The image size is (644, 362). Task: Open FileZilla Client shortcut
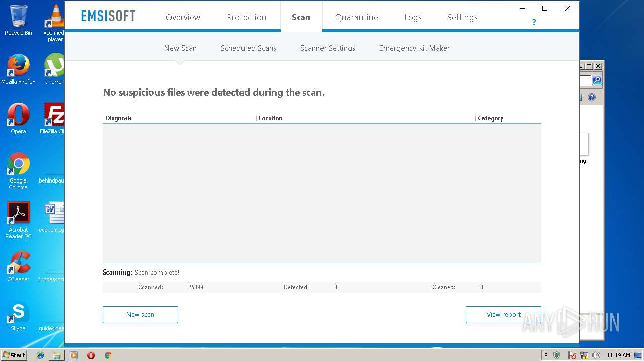53,119
